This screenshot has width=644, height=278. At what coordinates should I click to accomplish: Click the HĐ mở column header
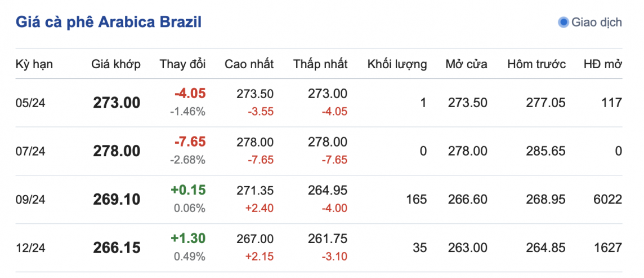(x=602, y=64)
